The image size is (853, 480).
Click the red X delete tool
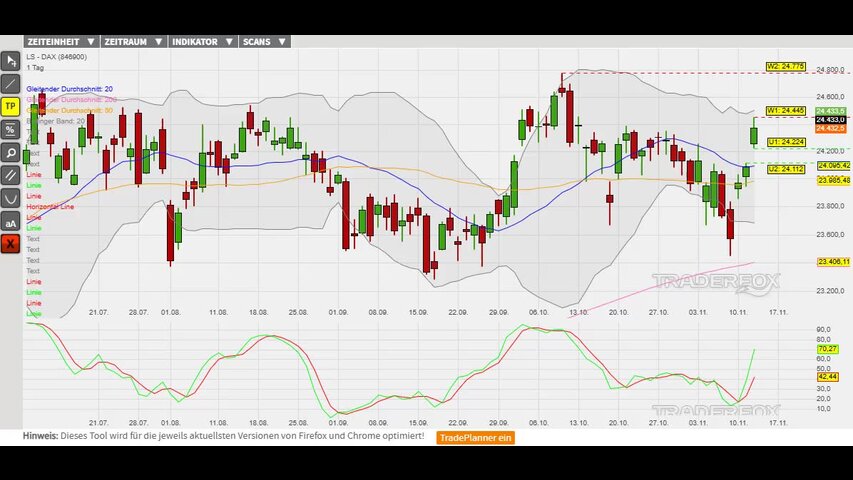[11, 243]
